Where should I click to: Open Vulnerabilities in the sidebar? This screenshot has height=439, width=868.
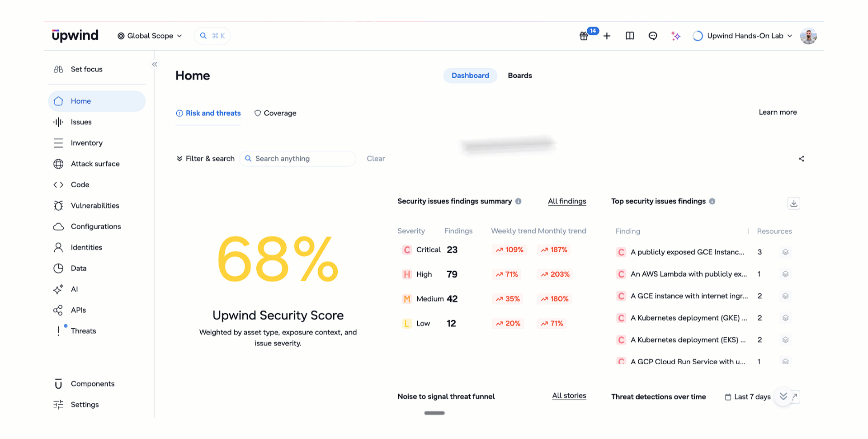point(97,206)
